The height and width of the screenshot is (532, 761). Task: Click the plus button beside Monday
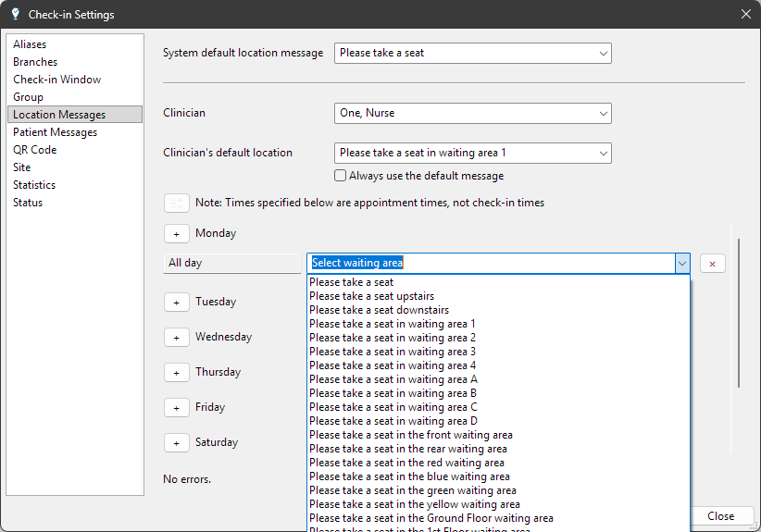(x=176, y=233)
